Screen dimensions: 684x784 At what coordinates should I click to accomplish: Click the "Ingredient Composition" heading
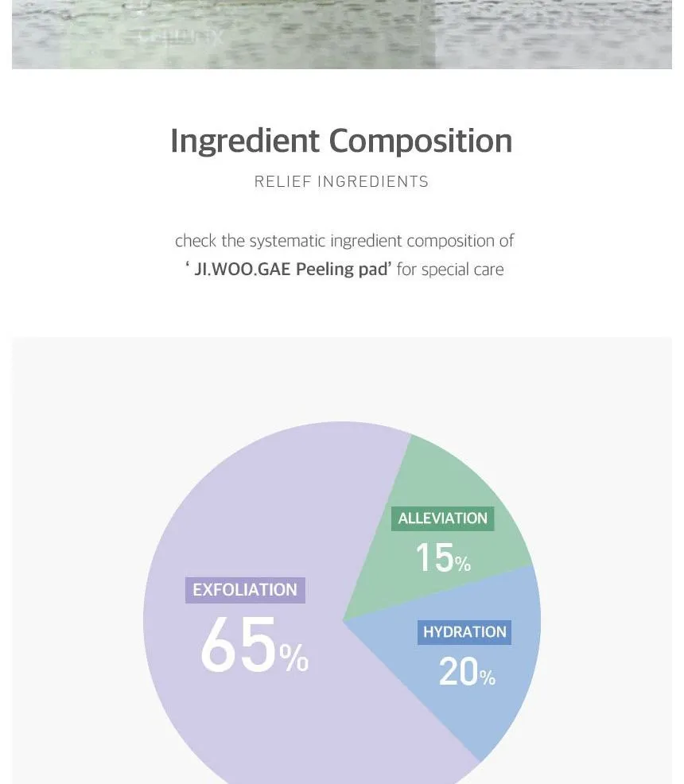[341, 141]
